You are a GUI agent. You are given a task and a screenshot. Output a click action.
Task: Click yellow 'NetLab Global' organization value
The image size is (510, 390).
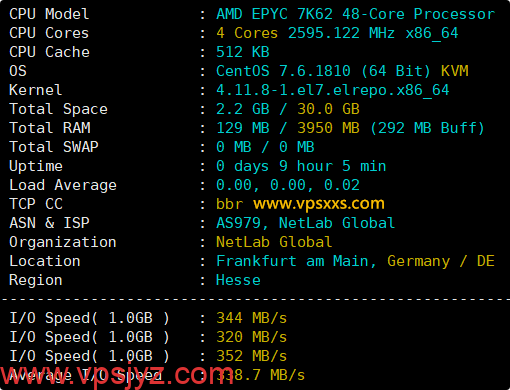pos(274,242)
